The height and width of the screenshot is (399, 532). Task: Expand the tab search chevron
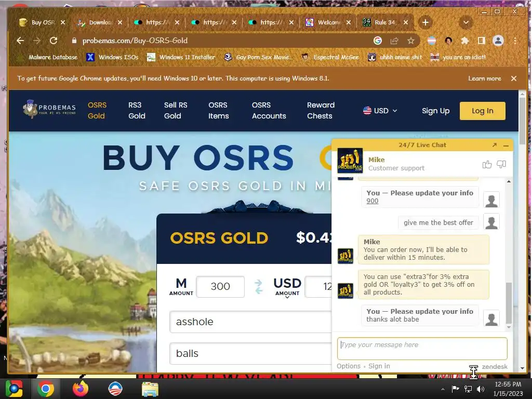(x=466, y=22)
